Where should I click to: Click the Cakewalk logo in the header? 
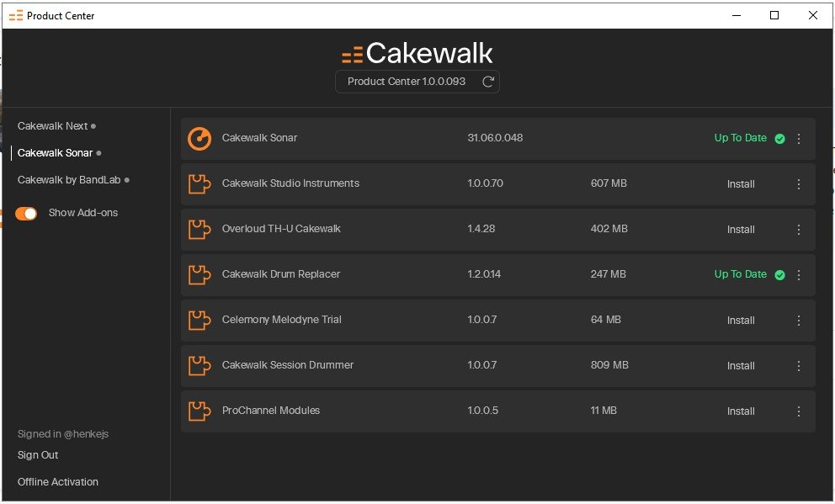(x=417, y=53)
